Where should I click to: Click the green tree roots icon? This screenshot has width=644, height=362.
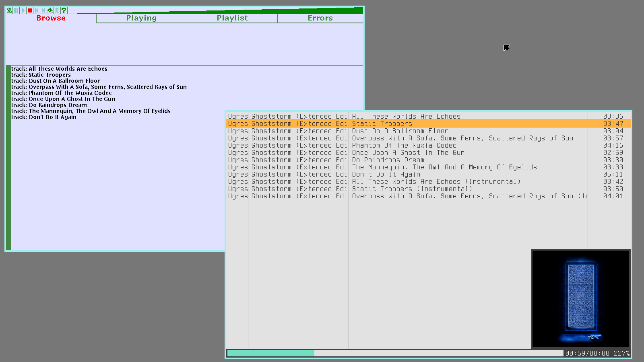click(50, 10)
